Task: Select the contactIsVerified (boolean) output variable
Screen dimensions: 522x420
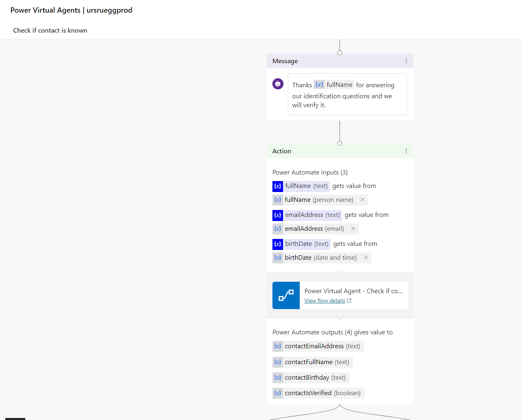Action: coord(319,393)
